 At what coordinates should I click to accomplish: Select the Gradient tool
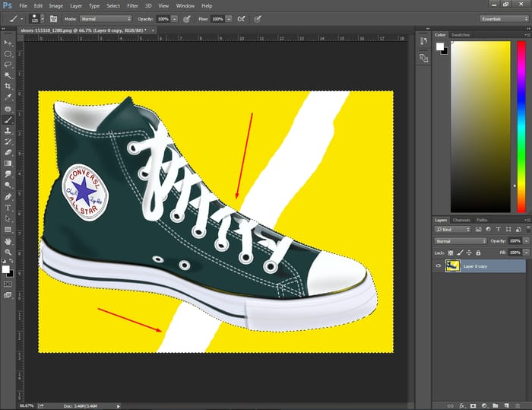pyautogui.click(x=8, y=164)
